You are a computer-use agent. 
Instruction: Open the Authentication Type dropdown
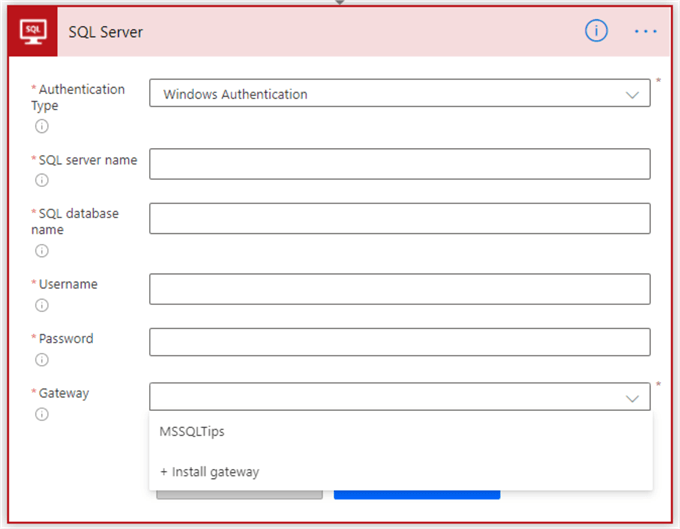[399, 93]
